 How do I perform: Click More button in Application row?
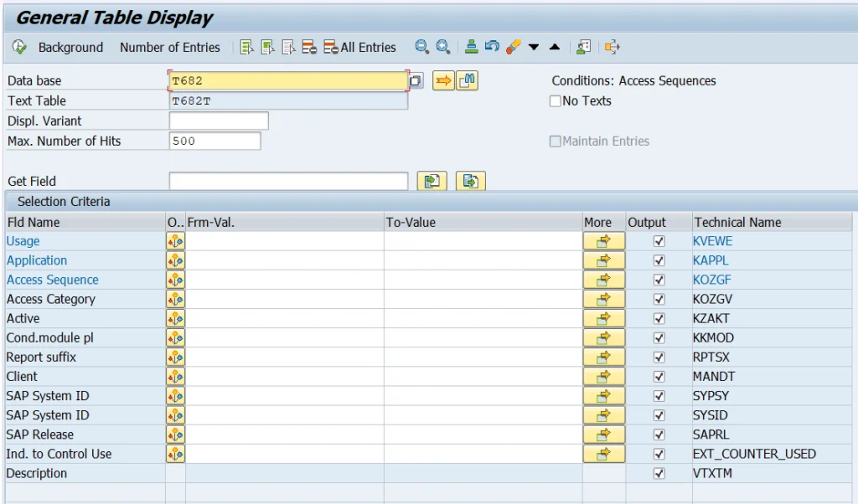(x=603, y=260)
